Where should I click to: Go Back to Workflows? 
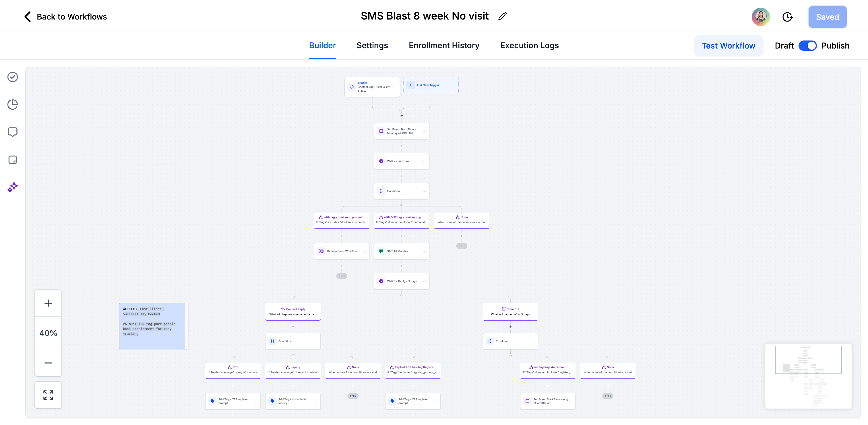click(66, 17)
